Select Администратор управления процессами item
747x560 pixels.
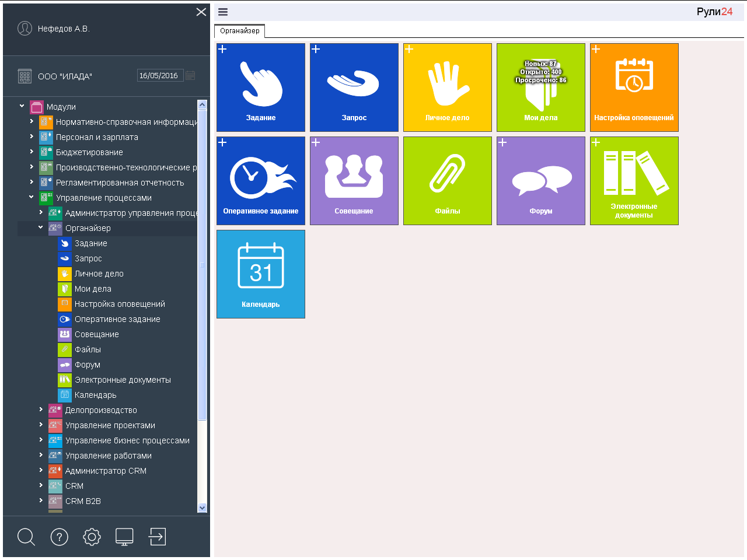[131, 213]
